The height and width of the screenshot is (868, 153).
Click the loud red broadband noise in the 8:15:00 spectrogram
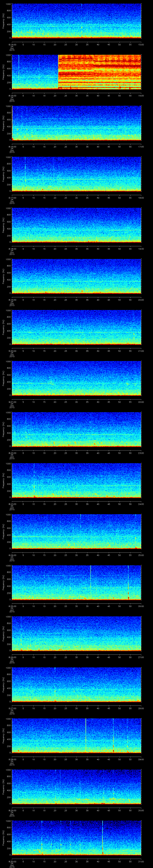tap(100, 72)
